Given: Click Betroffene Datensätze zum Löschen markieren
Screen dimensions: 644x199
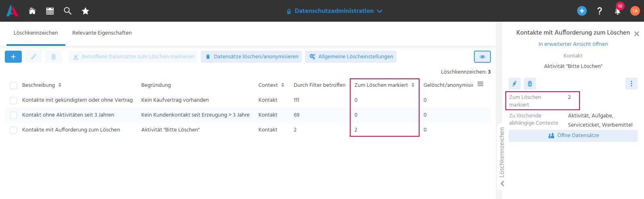Looking at the screenshot, I should tap(134, 57).
